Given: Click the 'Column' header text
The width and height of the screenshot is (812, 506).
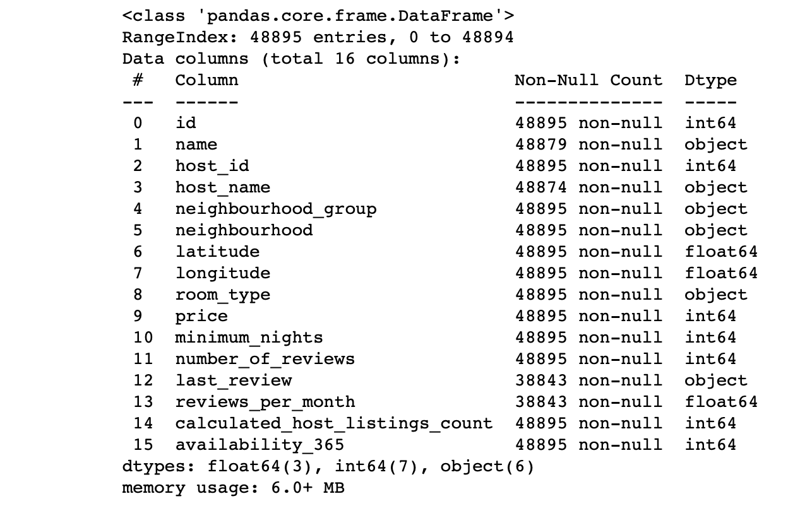Looking at the screenshot, I should pyautogui.click(x=206, y=80).
